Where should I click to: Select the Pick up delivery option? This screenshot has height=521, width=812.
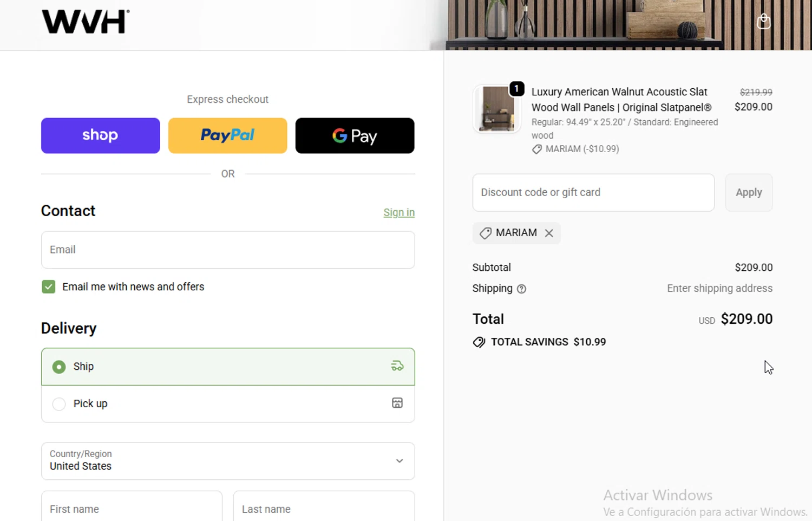[x=228, y=403]
